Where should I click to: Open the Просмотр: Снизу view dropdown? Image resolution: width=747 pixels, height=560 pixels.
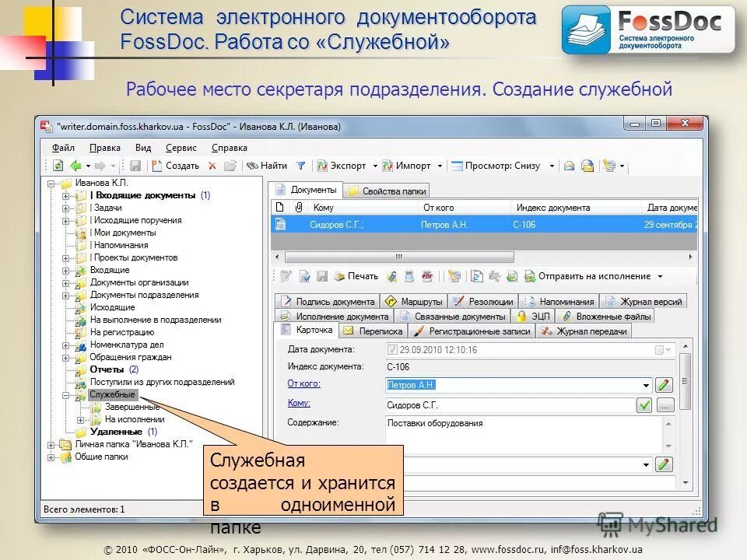point(552,166)
